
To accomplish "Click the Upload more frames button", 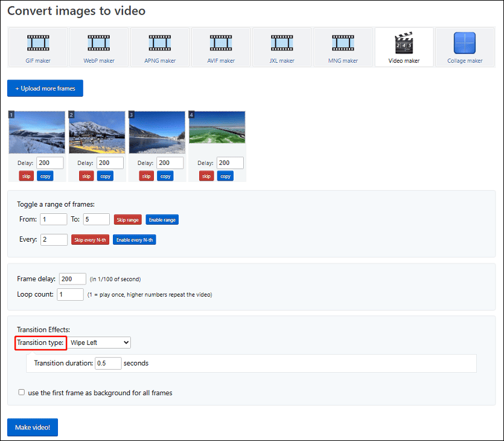I will [x=45, y=88].
